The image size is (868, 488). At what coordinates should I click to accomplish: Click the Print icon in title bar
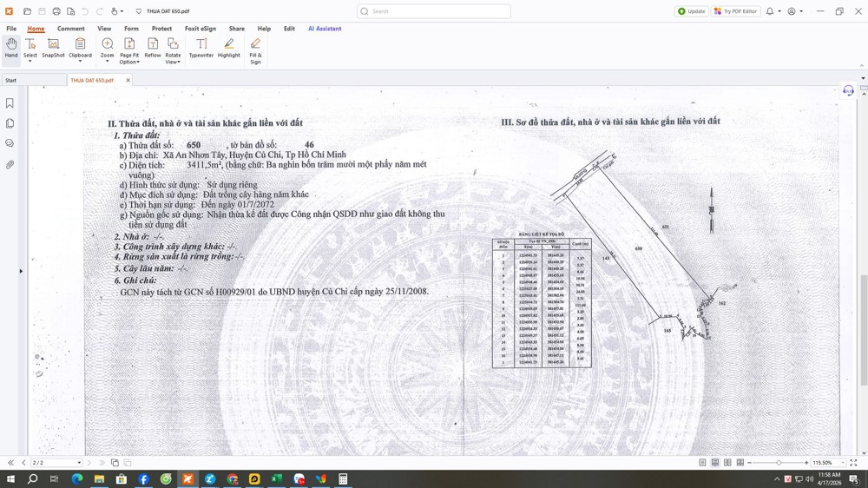point(56,11)
